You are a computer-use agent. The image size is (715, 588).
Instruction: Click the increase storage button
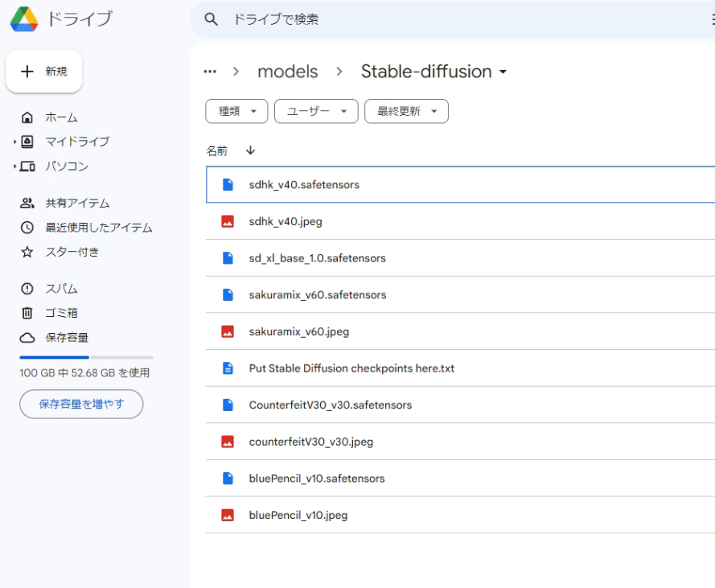tap(81, 404)
